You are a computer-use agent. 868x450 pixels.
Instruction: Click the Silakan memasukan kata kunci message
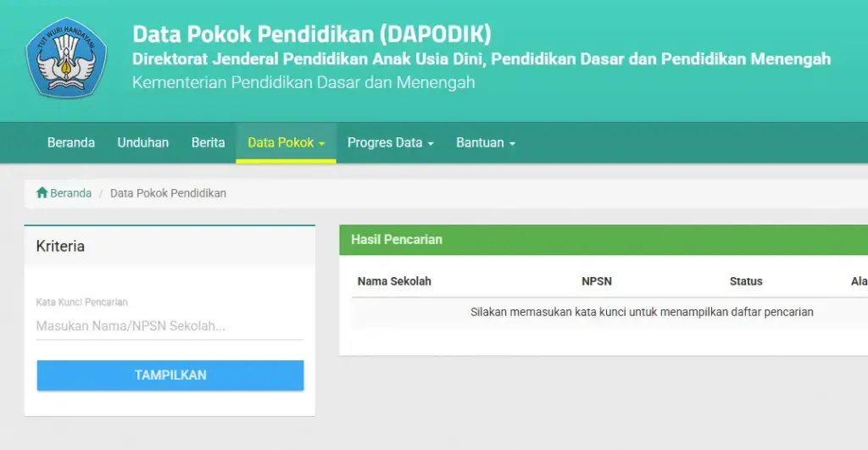coord(642,312)
